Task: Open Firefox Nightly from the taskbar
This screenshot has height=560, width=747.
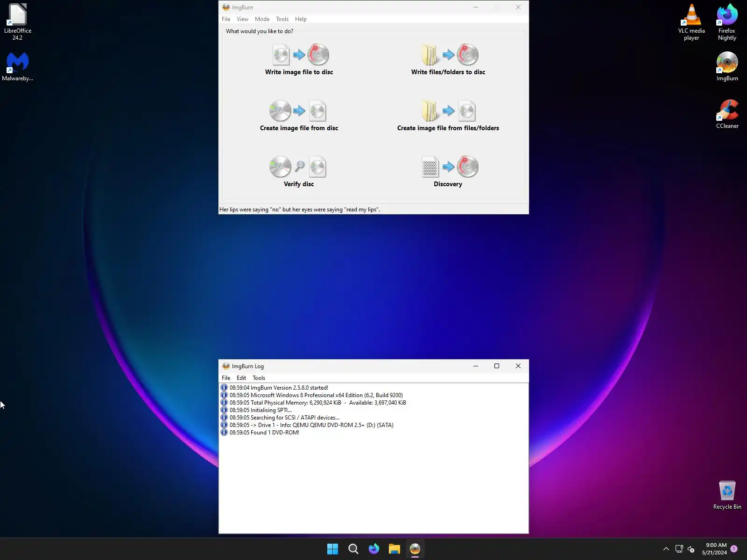Action: pos(374,549)
